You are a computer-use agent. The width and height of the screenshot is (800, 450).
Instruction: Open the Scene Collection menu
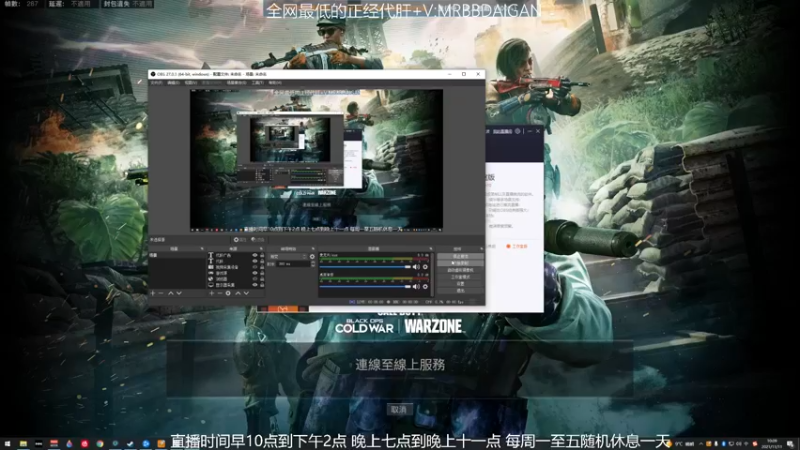236,83
